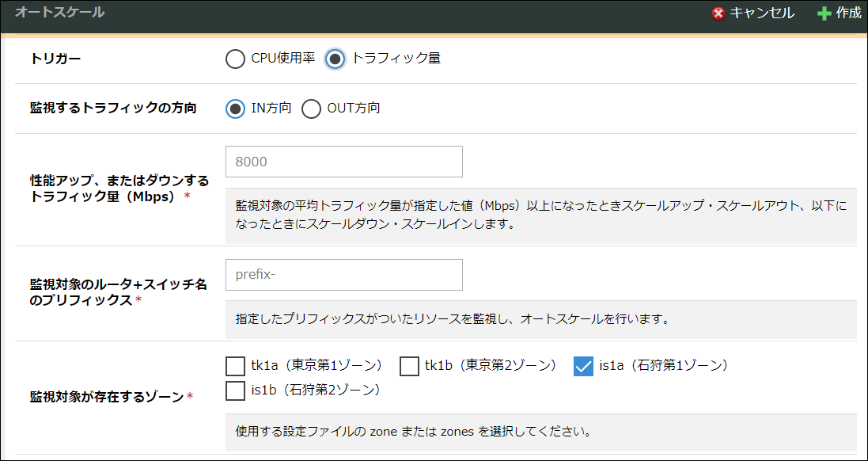Click the zone selection help text
This screenshot has height=461, width=868.
(414, 432)
